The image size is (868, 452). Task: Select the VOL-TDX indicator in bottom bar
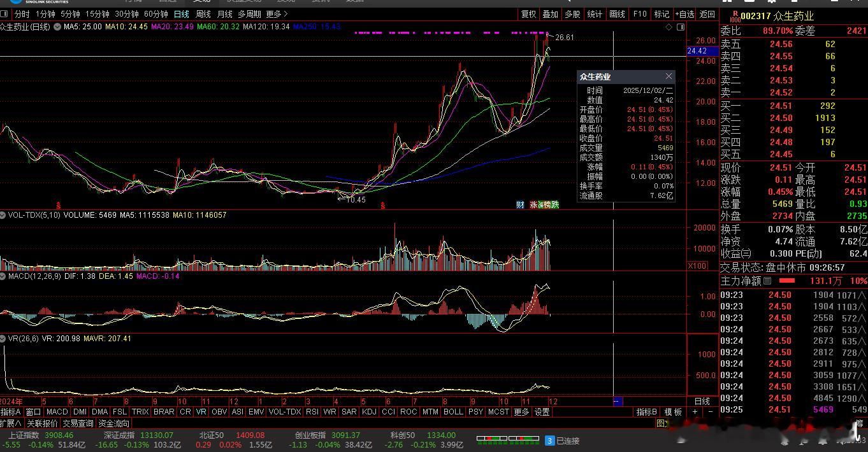coord(285,412)
